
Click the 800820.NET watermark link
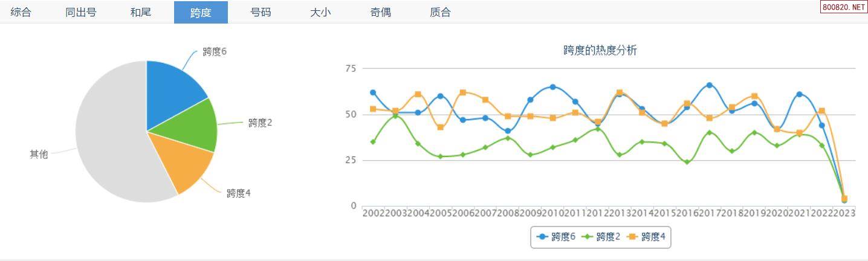click(x=844, y=7)
